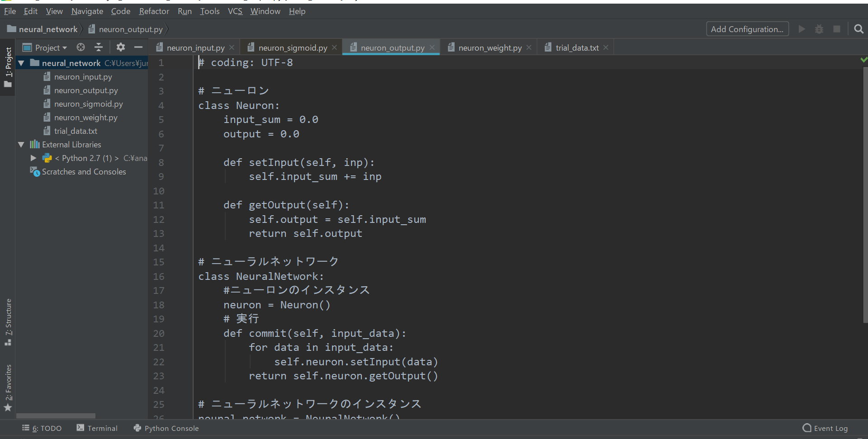Select trial_data.txt in the project tree
The image size is (868, 439).
click(76, 131)
